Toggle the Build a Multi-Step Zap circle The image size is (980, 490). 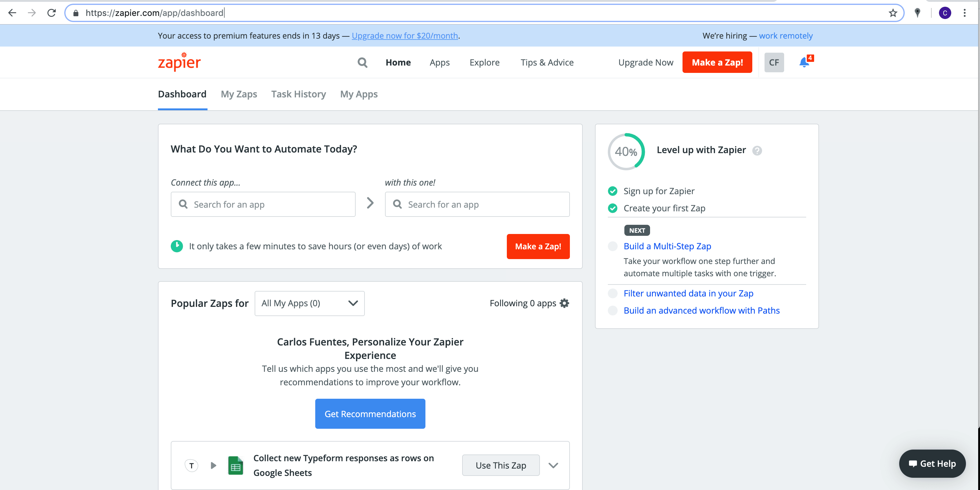pos(612,246)
